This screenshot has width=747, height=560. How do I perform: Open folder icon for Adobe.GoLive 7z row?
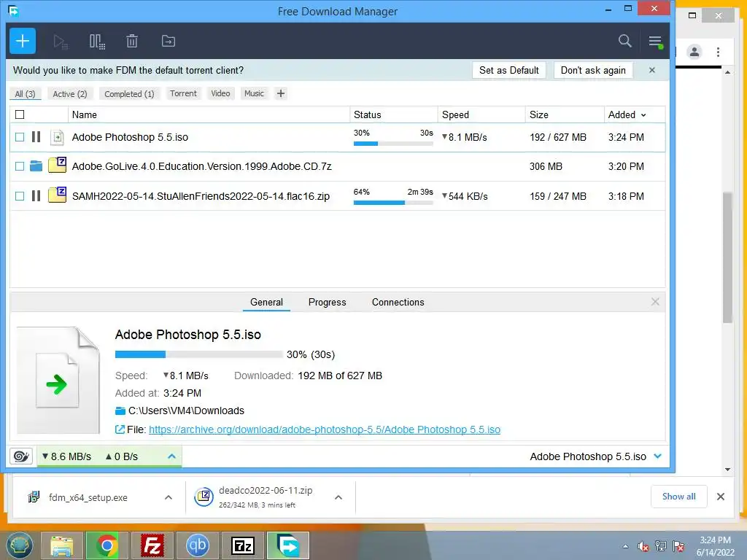pos(36,166)
